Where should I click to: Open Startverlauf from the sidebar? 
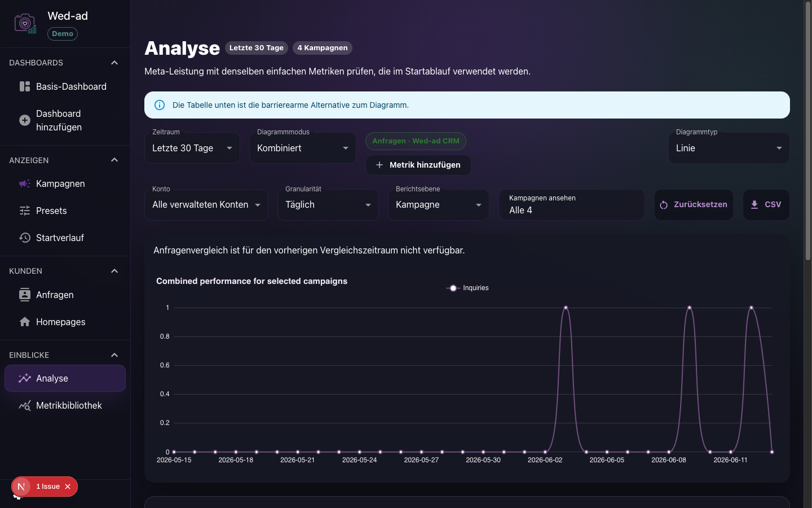pyautogui.click(x=65, y=238)
